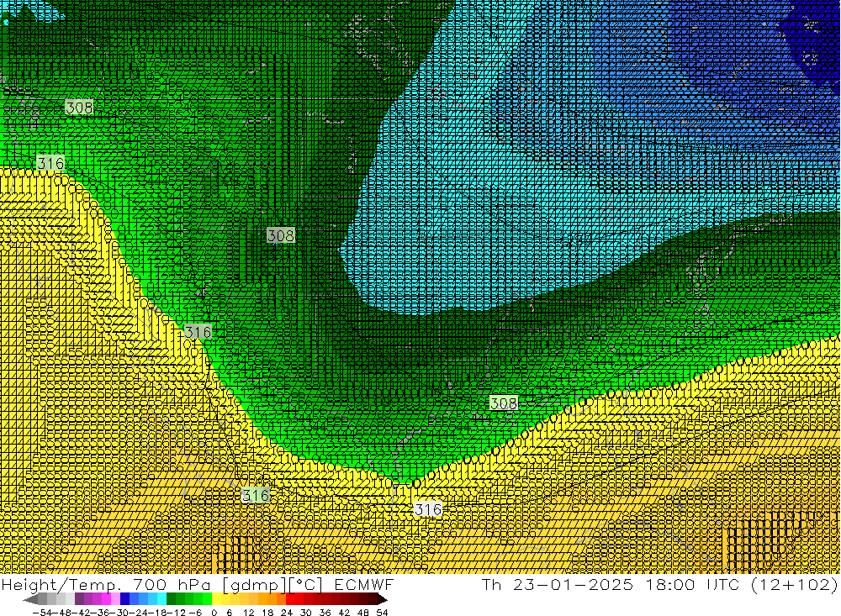This screenshot has height=616, width=841.
Task: Click the 308 contour label on bright green near the yellow band
Action: tap(504, 403)
